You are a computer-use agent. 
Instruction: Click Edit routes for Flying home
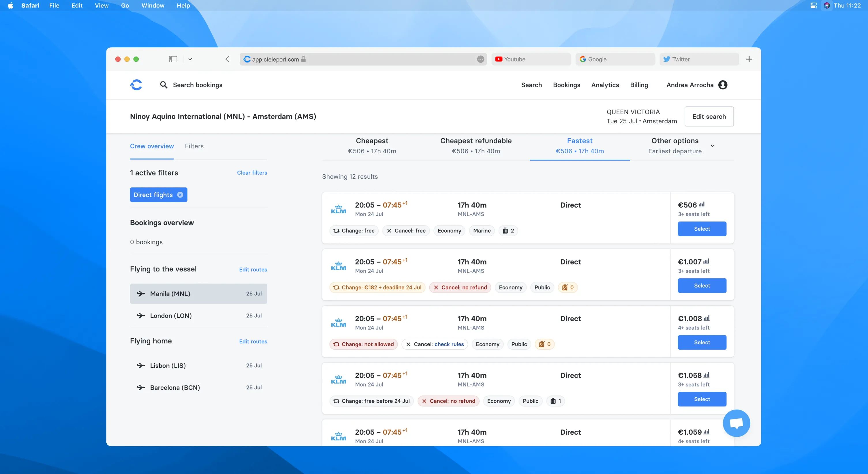tap(253, 341)
